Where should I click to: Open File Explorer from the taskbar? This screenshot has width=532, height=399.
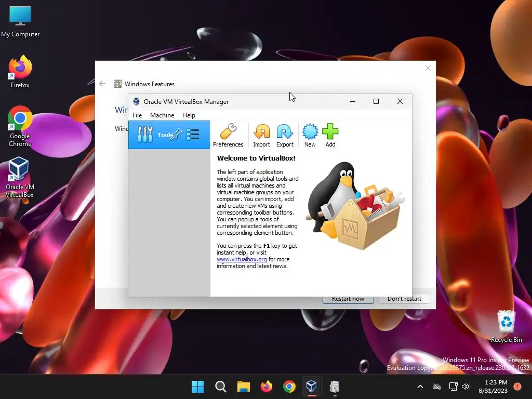[243, 387]
